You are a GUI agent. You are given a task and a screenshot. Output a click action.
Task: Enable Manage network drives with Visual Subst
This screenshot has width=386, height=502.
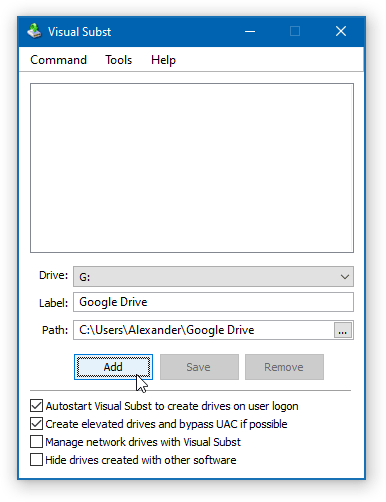[x=36, y=442]
